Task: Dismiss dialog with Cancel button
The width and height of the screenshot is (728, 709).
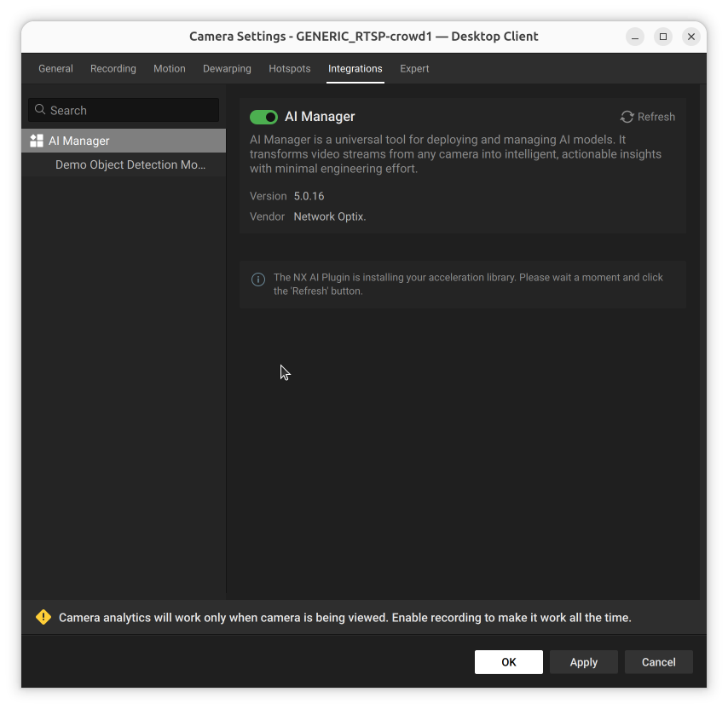Action: point(659,662)
